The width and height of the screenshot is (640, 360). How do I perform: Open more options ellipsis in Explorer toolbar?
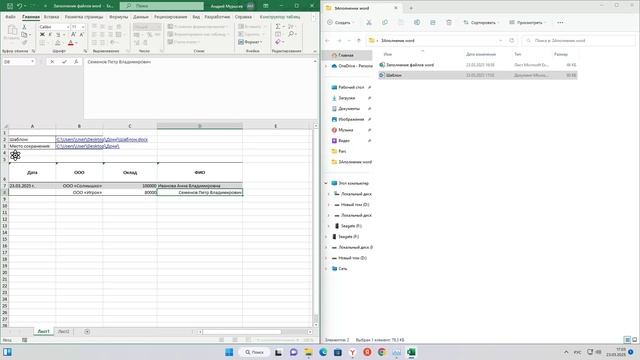tap(560, 22)
